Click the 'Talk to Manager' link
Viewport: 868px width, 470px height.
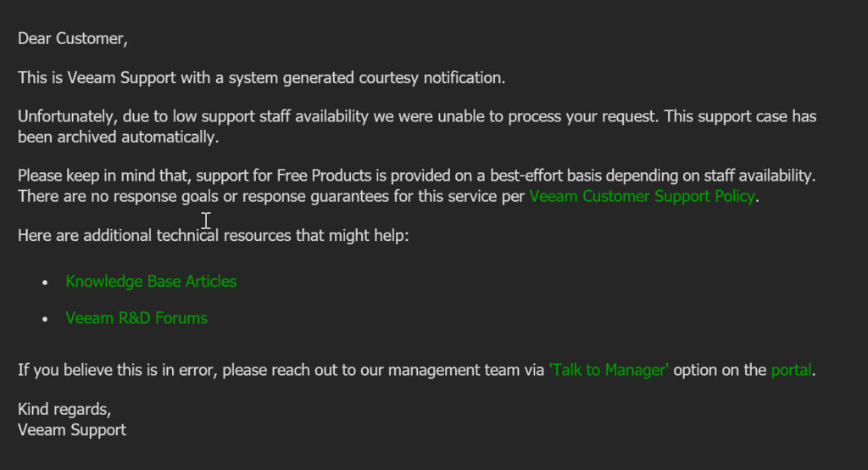[x=609, y=370]
